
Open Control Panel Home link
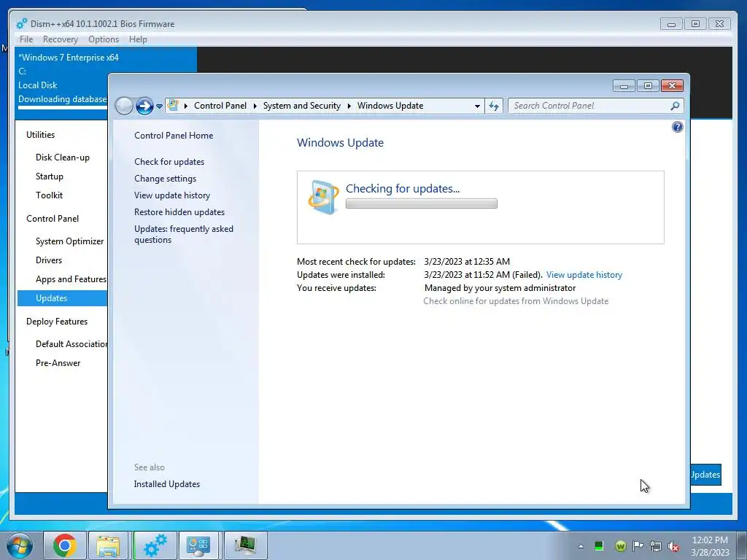coord(174,135)
